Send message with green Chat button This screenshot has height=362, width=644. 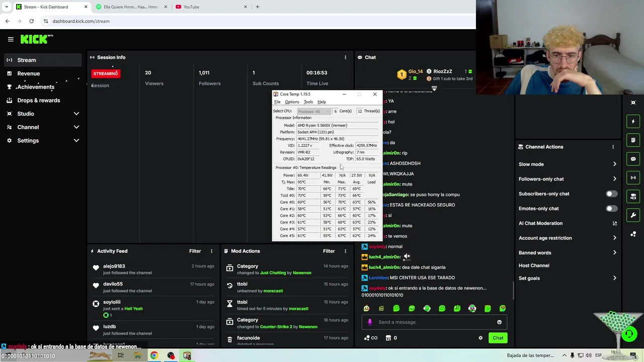coord(498,338)
